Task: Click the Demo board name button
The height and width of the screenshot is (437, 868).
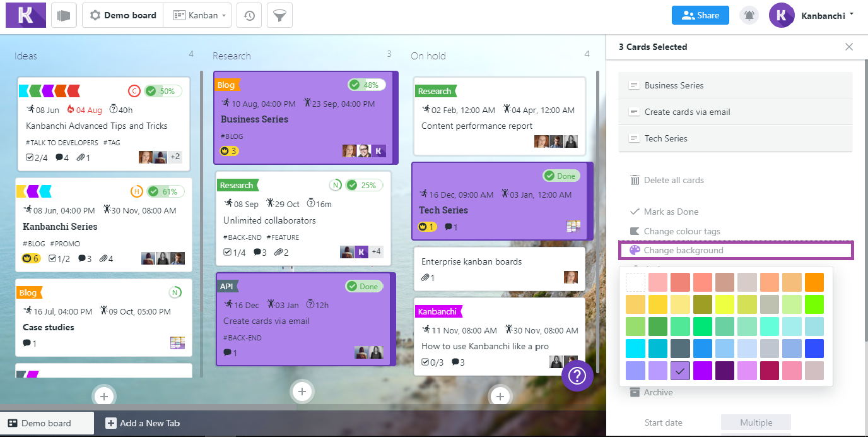Action: [x=123, y=15]
